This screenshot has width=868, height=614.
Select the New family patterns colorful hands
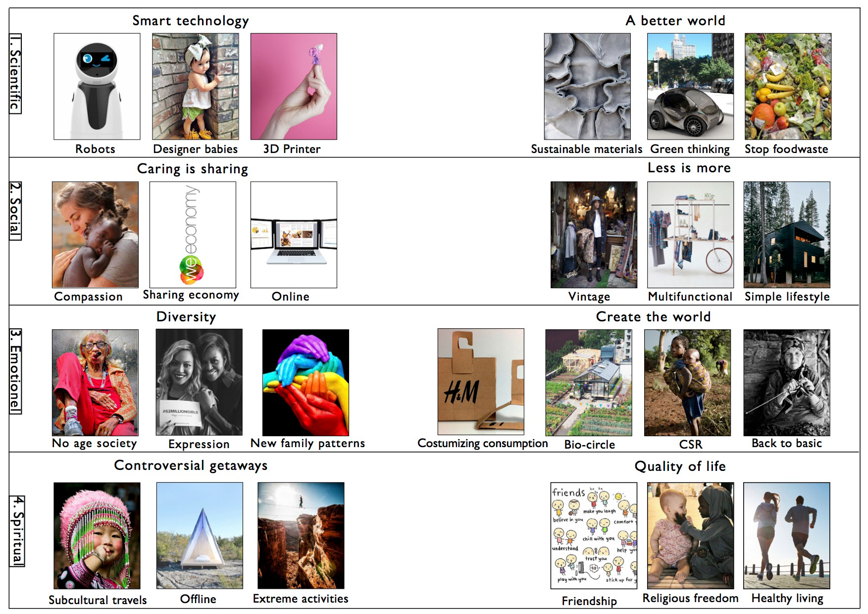click(306, 383)
